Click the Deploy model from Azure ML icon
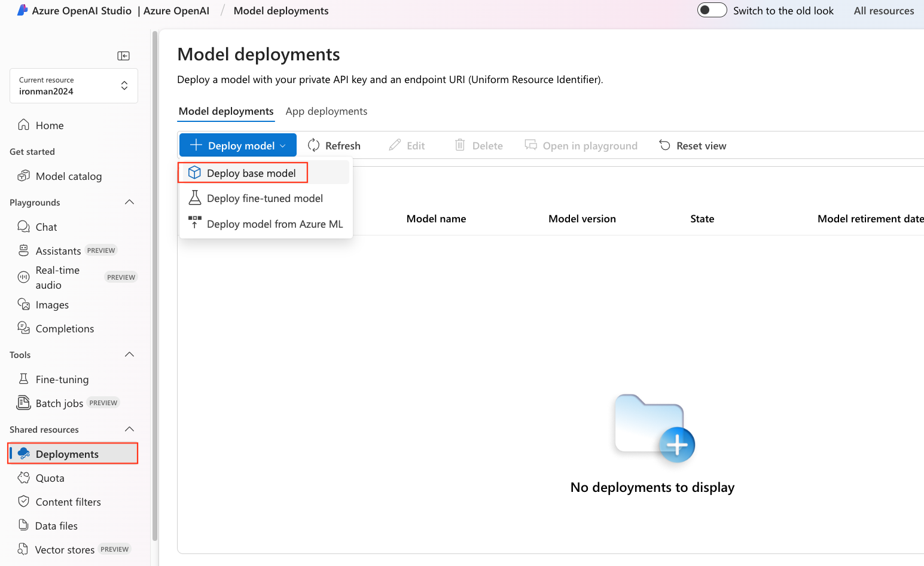The height and width of the screenshot is (566, 924). pyautogui.click(x=195, y=222)
